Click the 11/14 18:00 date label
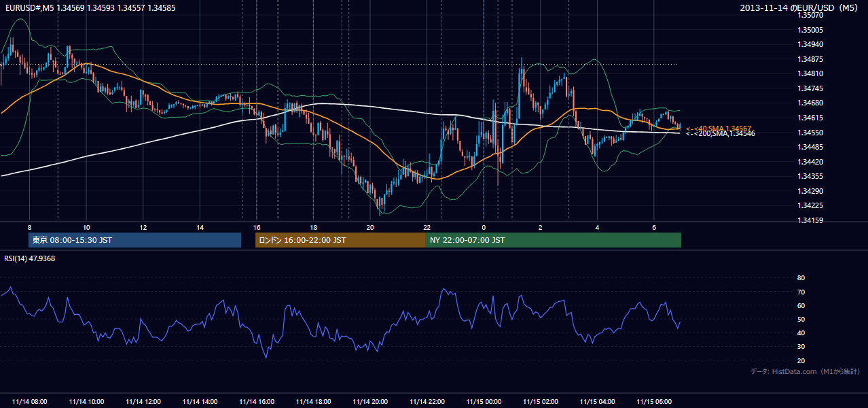 pos(313,402)
